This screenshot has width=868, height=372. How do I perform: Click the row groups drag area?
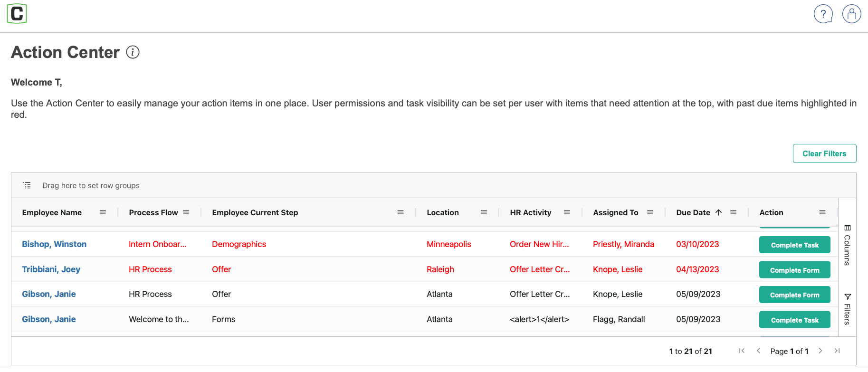(x=91, y=185)
